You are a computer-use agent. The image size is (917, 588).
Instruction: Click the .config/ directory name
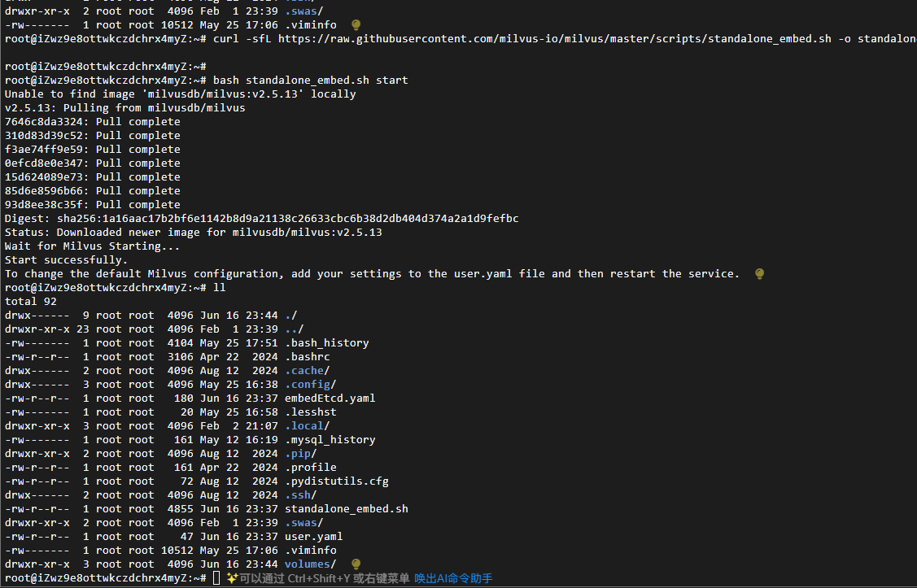(311, 385)
